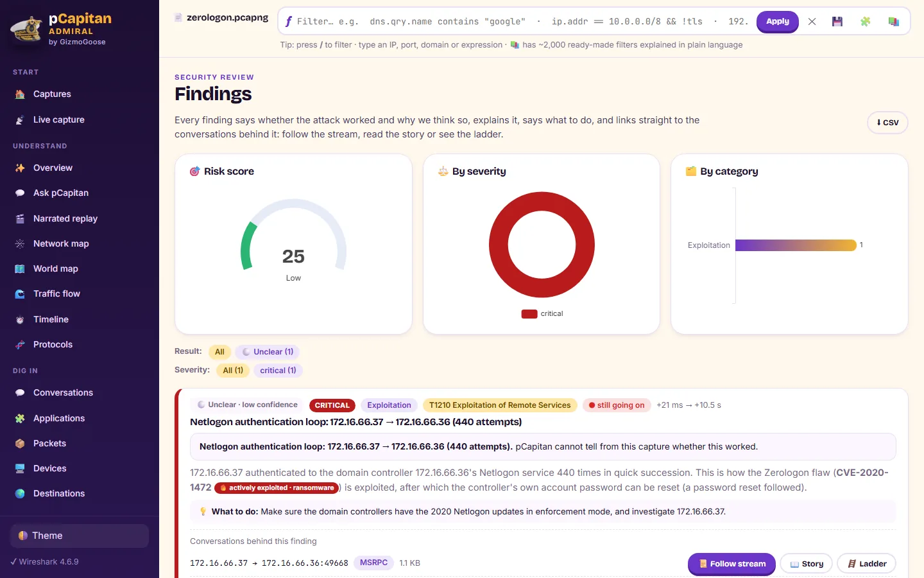Open the stacked books filter library icon
The height and width of the screenshot is (578, 924).
(x=893, y=22)
